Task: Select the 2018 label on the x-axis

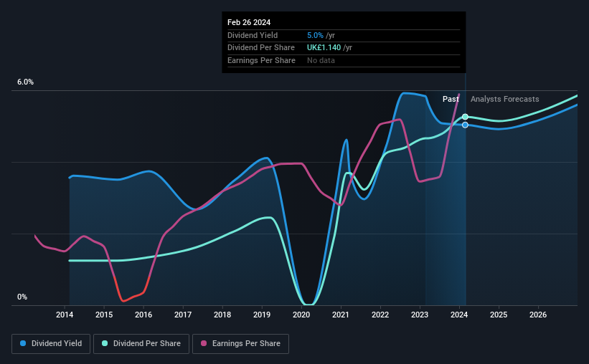Action: click(x=222, y=315)
